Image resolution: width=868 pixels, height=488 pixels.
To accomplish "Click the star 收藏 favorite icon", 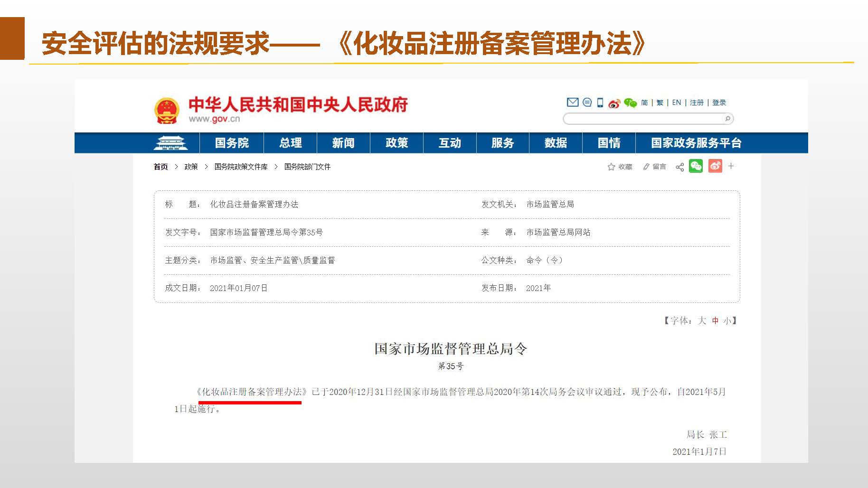I will coord(611,167).
